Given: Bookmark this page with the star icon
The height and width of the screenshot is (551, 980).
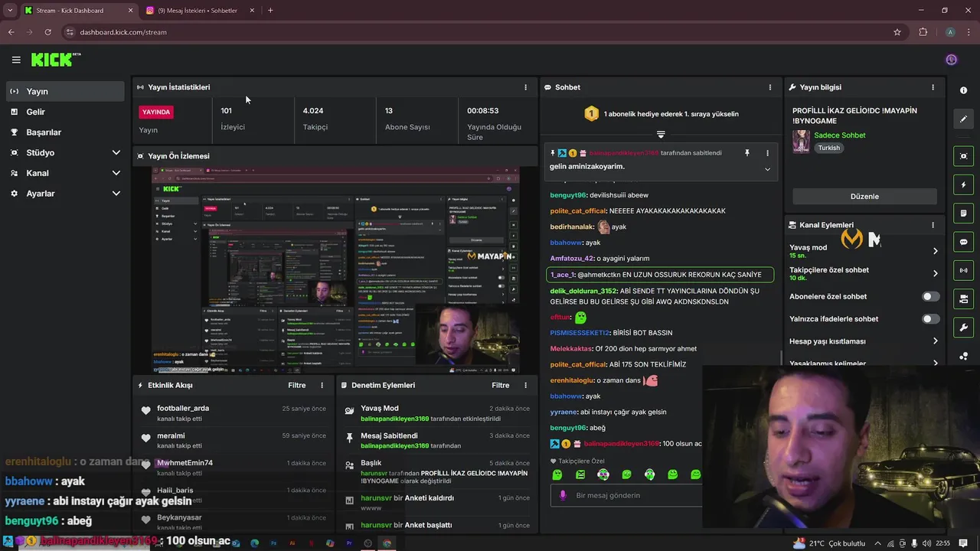Looking at the screenshot, I should (897, 32).
